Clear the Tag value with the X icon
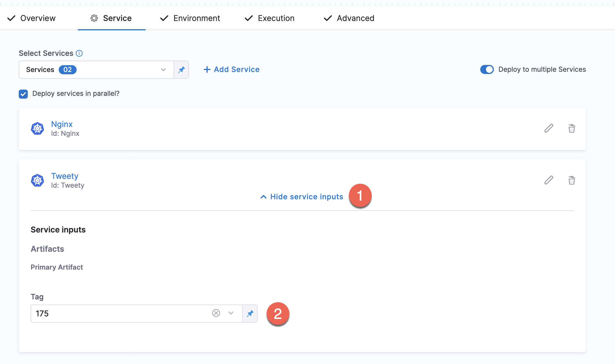Screen dimensions: 615x364 point(216,313)
